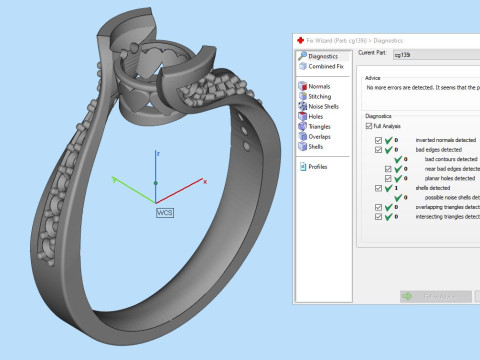Click the Current Part name field
This screenshot has height=360, width=480.
(436, 55)
